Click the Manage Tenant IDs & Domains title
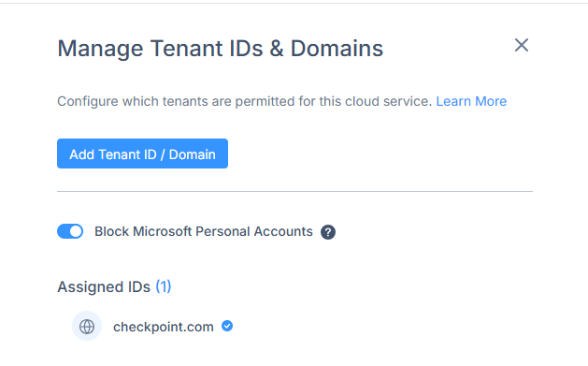 tap(220, 49)
